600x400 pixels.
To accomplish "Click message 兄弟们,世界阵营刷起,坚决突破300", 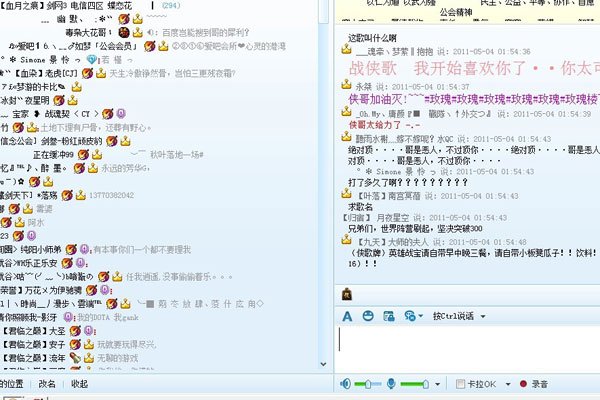I will tap(415, 229).
